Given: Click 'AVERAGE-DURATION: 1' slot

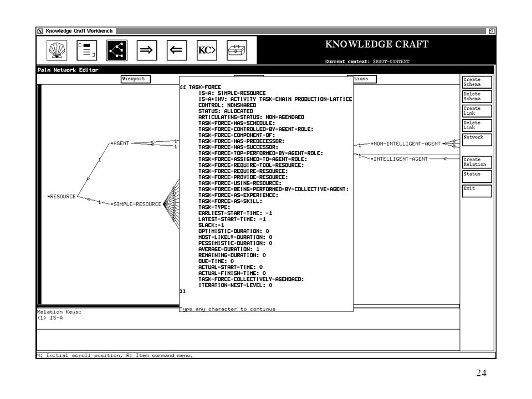Looking at the screenshot, I should tap(229, 249).
